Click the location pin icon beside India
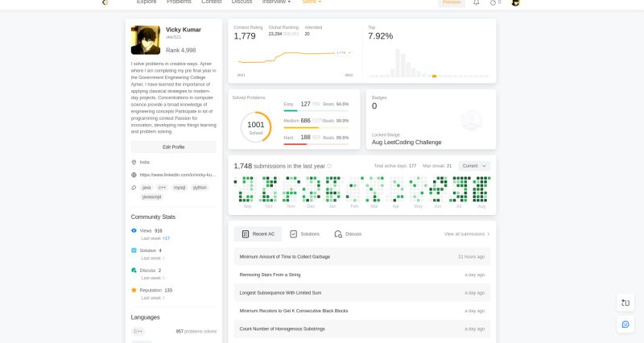The width and height of the screenshot is (644, 343). (x=134, y=163)
